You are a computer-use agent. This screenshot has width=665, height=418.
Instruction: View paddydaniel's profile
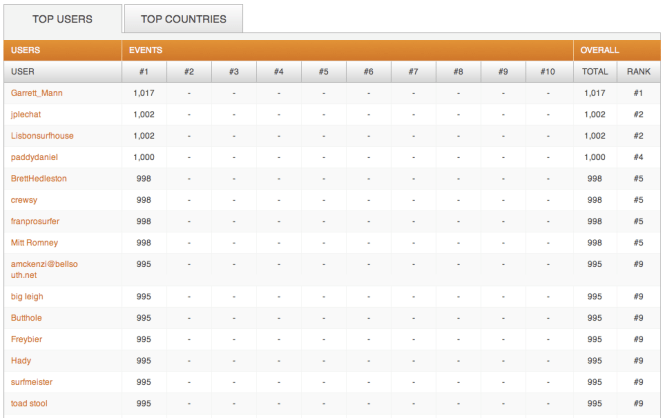[35, 157]
